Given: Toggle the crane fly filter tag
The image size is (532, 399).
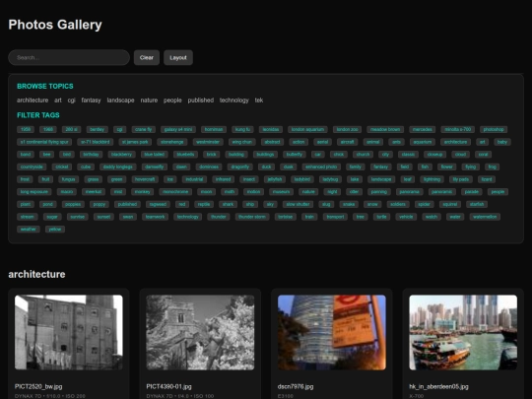Looking at the screenshot, I should pos(144,129).
